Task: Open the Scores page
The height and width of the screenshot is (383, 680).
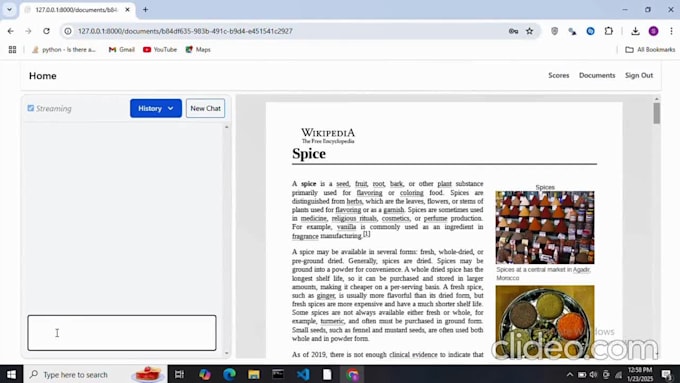Action: [x=559, y=75]
